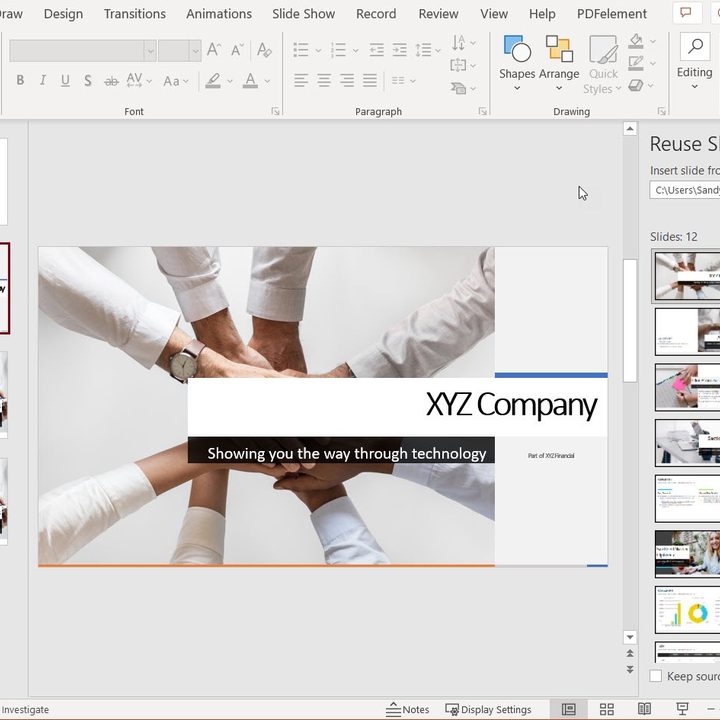Switch to Normal view in status bar
The height and width of the screenshot is (720, 720).
point(568,709)
